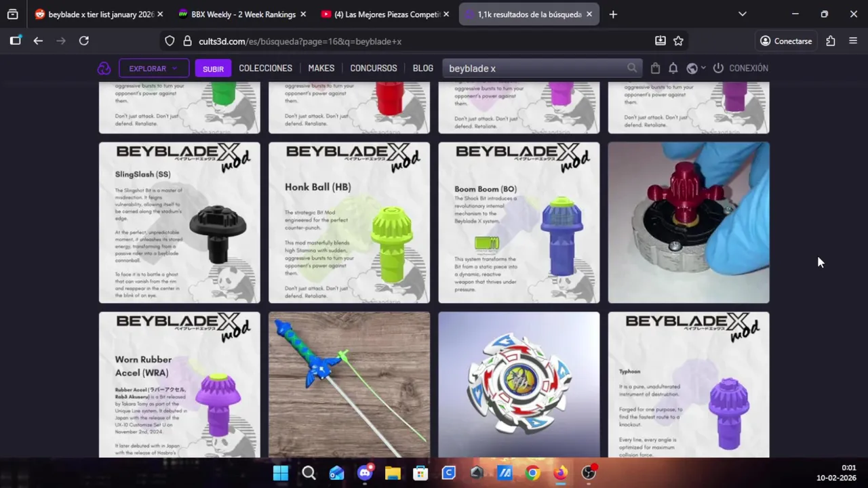Open Windows Search from the taskbar
This screenshot has height=488, width=868.
coord(309,473)
